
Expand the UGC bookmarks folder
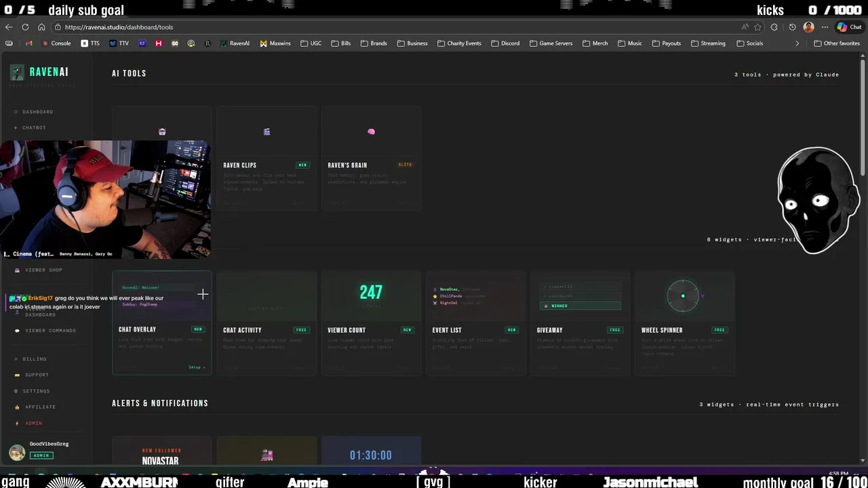[311, 43]
